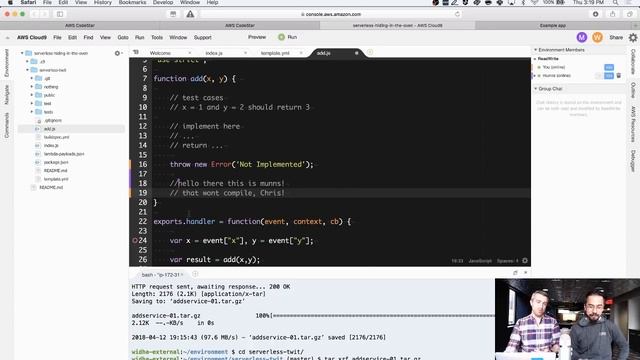Click Safari address bar
Image resolution: width=640 pixels, height=360 pixels.
331,14
